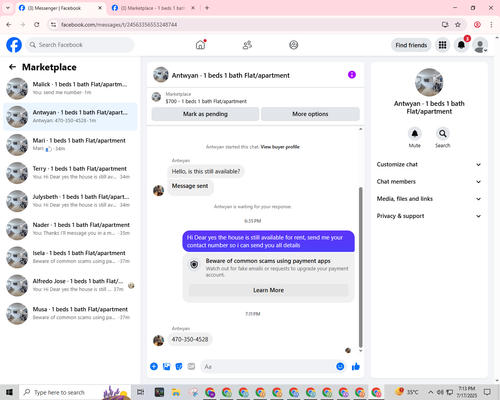Open the Groups icon in top navigation

click(x=294, y=45)
